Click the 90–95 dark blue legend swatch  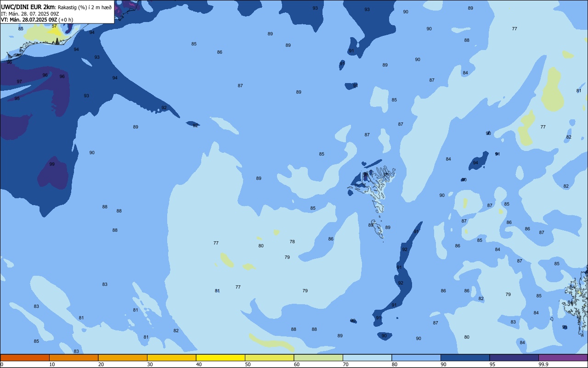click(465, 357)
